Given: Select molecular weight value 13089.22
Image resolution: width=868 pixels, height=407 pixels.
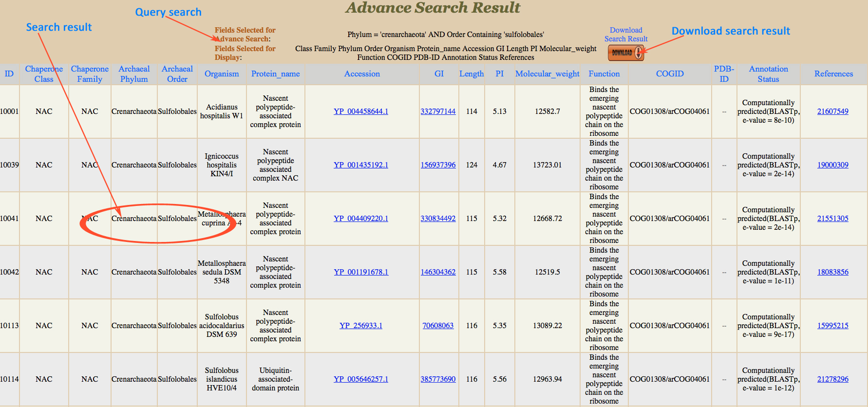Looking at the screenshot, I should click(547, 326).
